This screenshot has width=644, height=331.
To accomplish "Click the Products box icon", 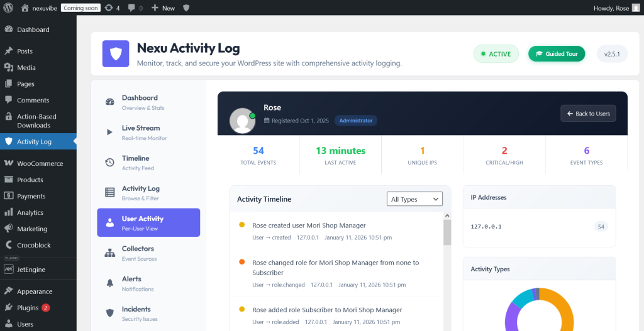I will click(9, 180).
